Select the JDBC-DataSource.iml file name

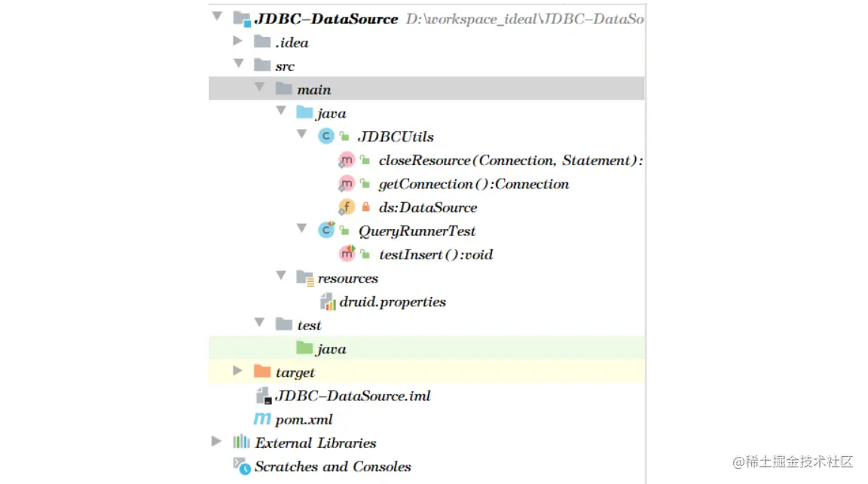coord(353,396)
